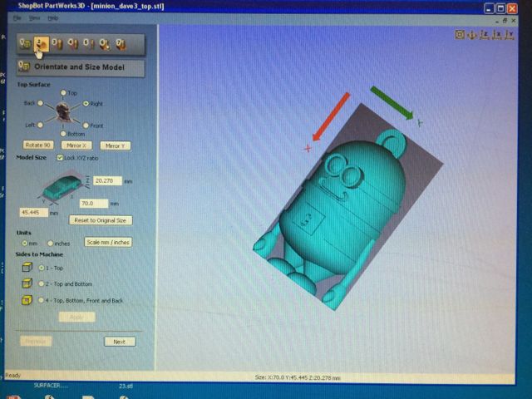
Task: Switch units to inches
Action: coord(50,243)
